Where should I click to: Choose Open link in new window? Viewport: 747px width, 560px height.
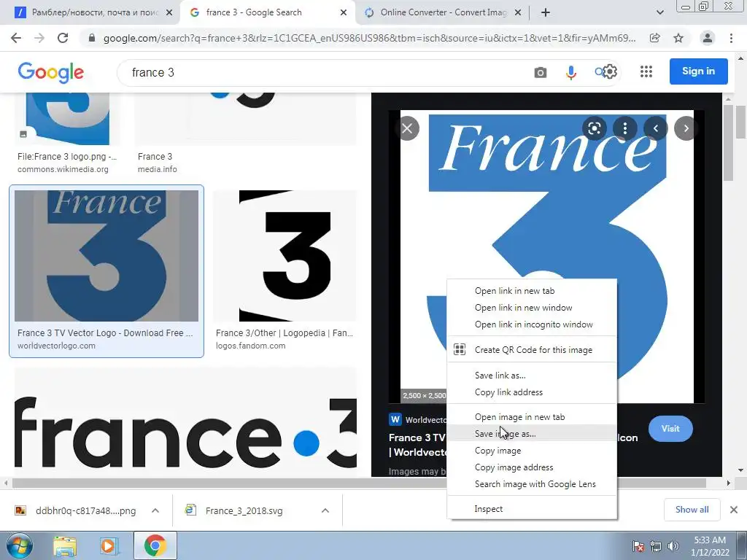[x=532, y=308]
